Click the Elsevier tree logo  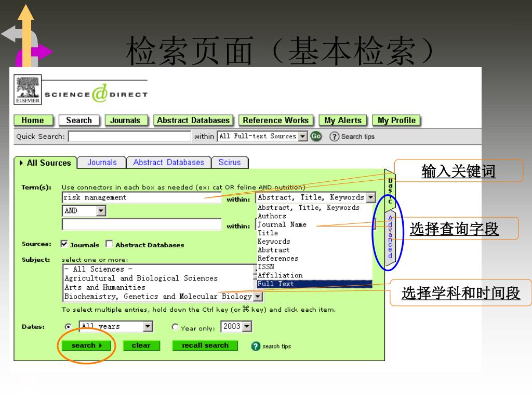[28, 89]
